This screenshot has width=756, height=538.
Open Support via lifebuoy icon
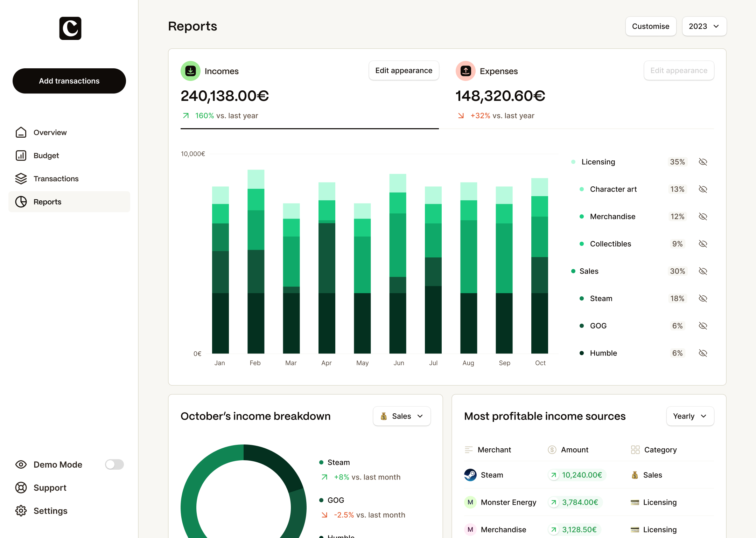click(21, 488)
